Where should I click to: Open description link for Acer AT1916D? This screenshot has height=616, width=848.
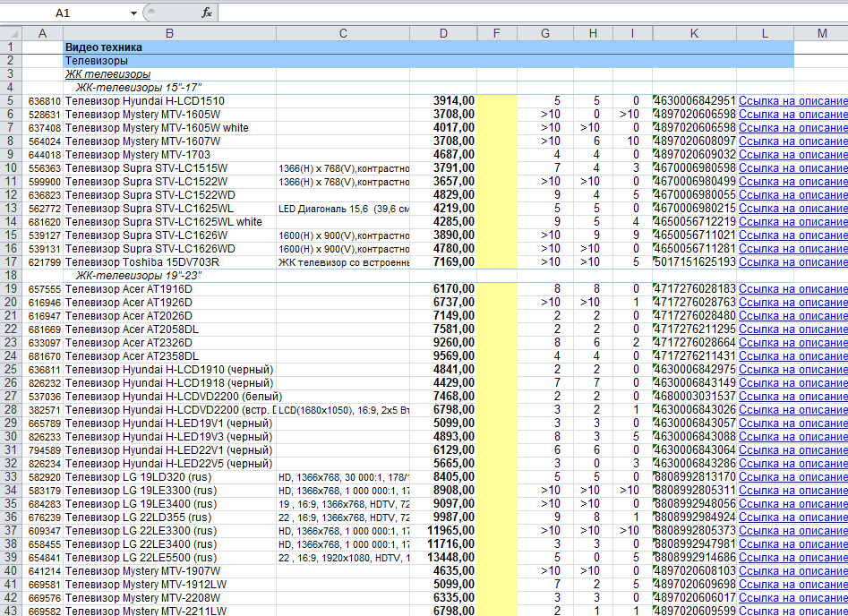point(792,289)
